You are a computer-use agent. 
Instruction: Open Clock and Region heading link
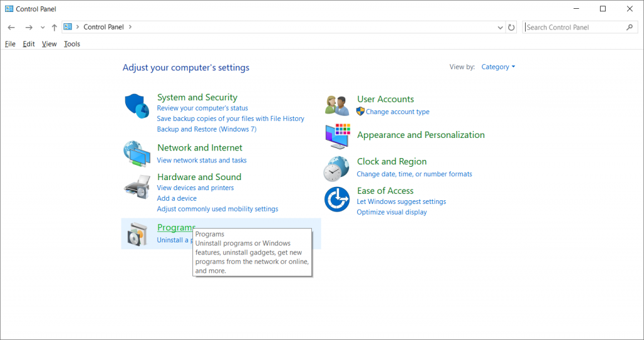point(392,162)
